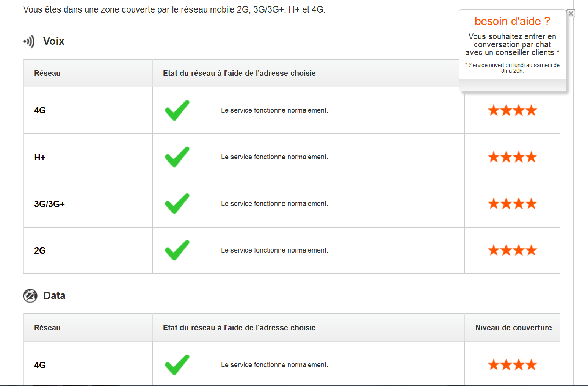This screenshot has width=588, height=386.
Task: Close the besoin d'aide chat popup
Action: pos(571,14)
